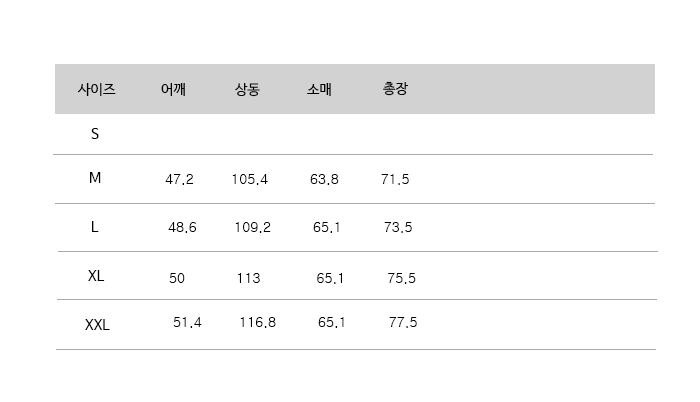Select the 113 value in XL row
Screen dimensions: 700x402
tap(248, 278)
